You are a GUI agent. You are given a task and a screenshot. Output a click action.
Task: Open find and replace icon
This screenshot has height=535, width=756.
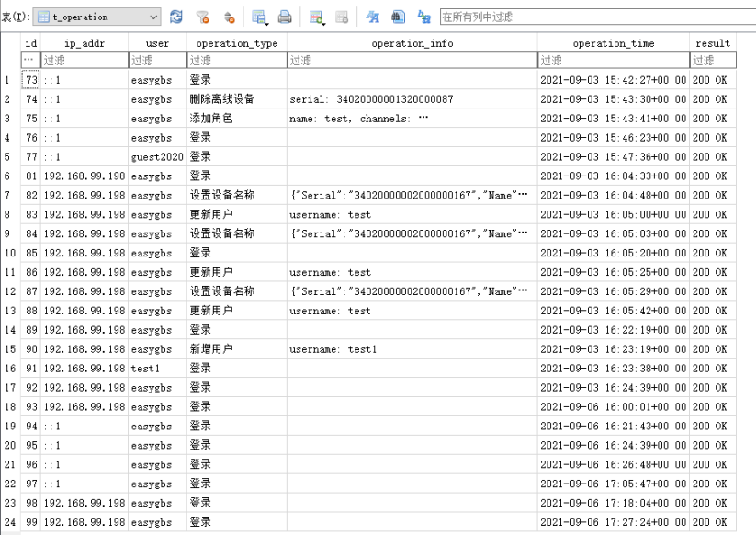(x=423, y=17)
